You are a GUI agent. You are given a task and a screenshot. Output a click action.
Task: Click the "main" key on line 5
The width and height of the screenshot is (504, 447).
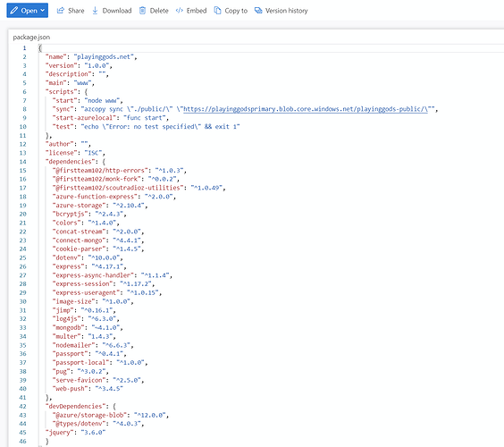pyautogui.click(x=55, y=82)
